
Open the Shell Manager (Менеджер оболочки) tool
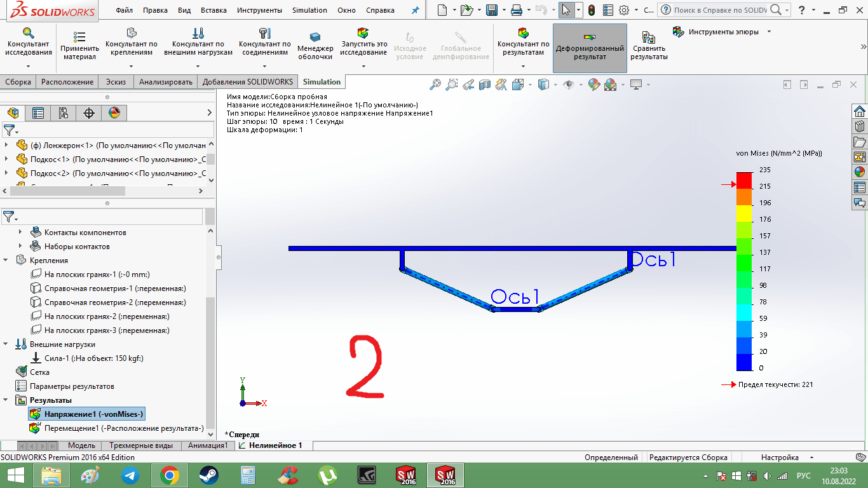(315, 44)
